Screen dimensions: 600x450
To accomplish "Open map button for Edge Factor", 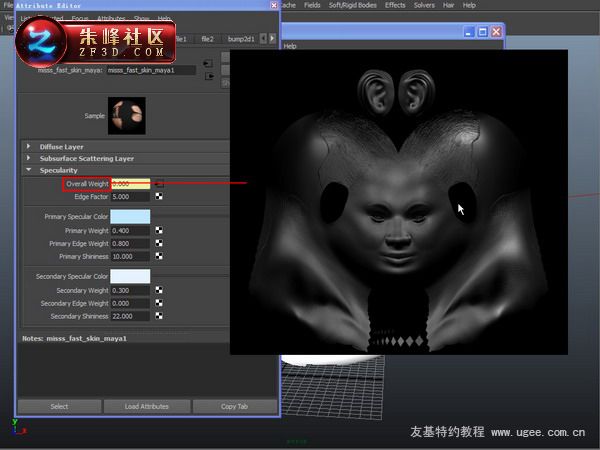I will pyautogui.click(x=159, y=196).
